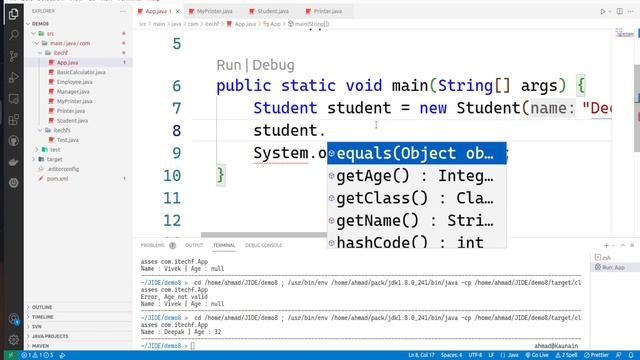
Task: Open the GitHub view in the activity bar
Action: pos(13,141)
